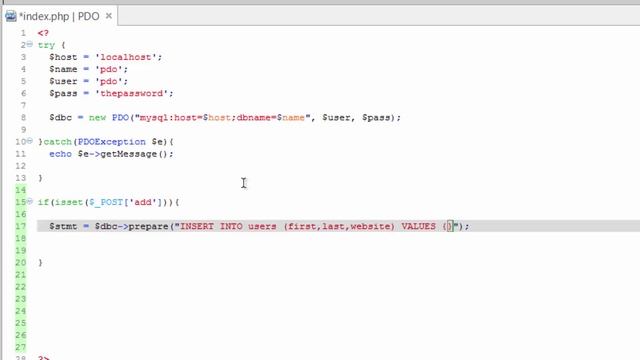The width and height of the screenshot is (640, 360).
Task: Click the $user variable on line 5
Action: [63, 81]
